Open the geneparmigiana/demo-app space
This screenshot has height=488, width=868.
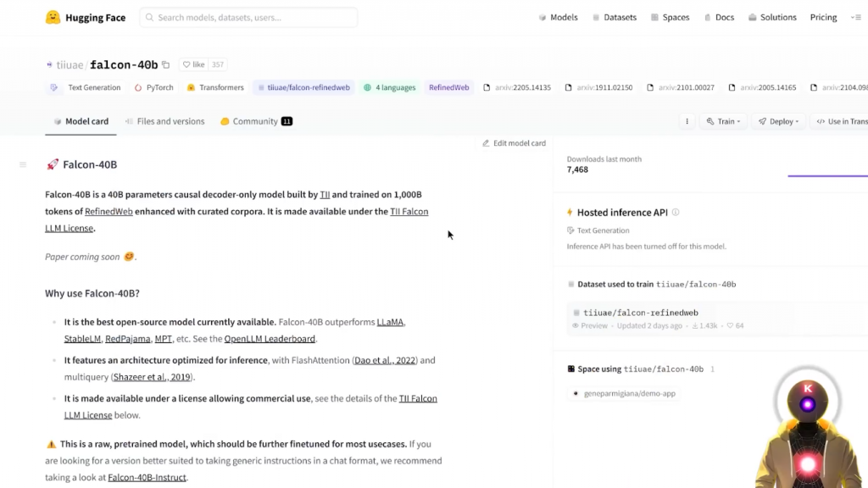[629, 393]
